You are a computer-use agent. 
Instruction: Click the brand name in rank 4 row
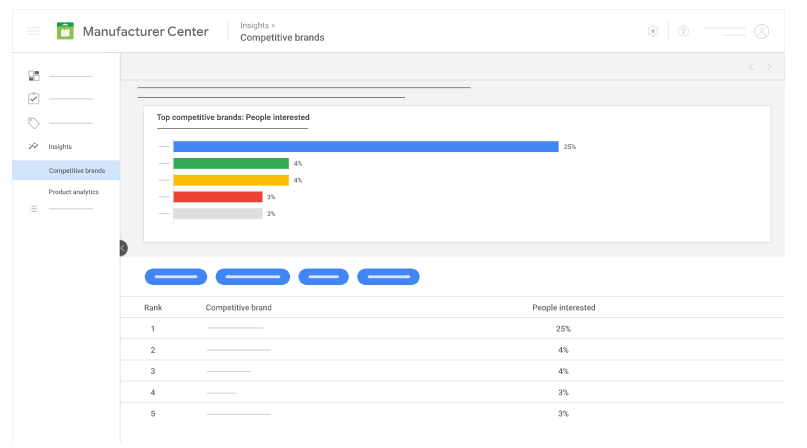tap(221, 393)
